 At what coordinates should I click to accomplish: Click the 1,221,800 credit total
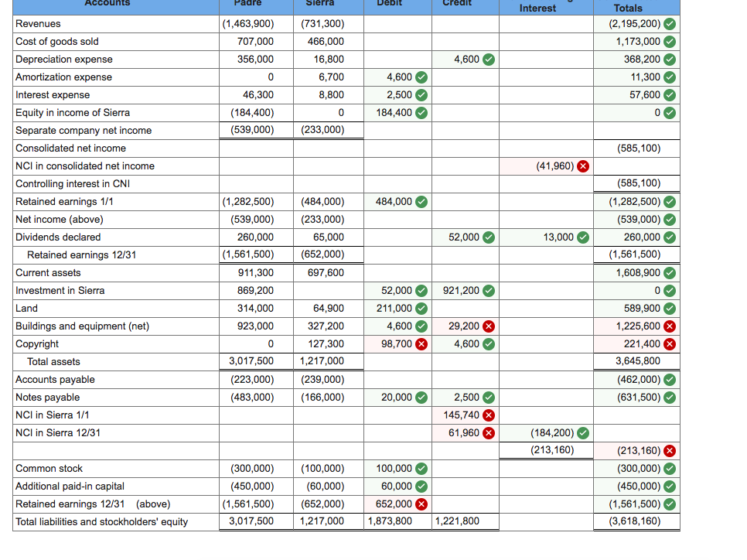(x=457, y=521)
